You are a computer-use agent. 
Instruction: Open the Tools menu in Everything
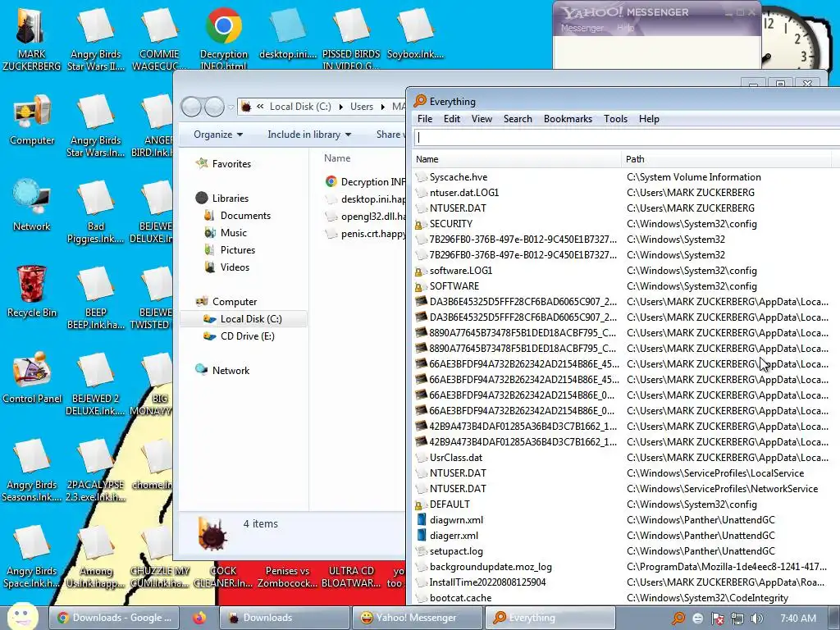pos(615,119)
